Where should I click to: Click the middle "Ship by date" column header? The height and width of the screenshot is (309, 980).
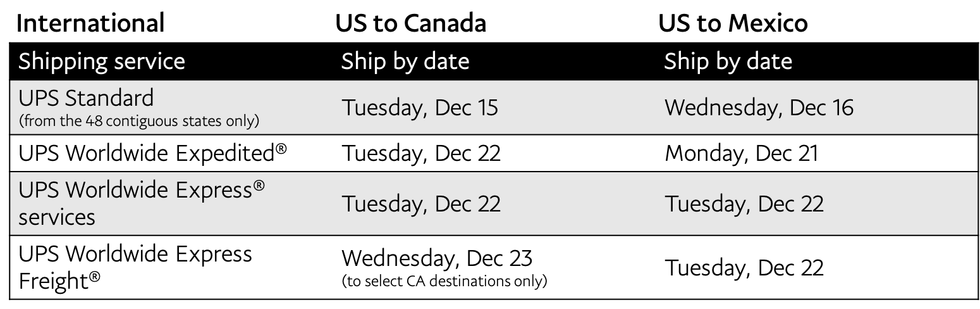coord(405,61)
